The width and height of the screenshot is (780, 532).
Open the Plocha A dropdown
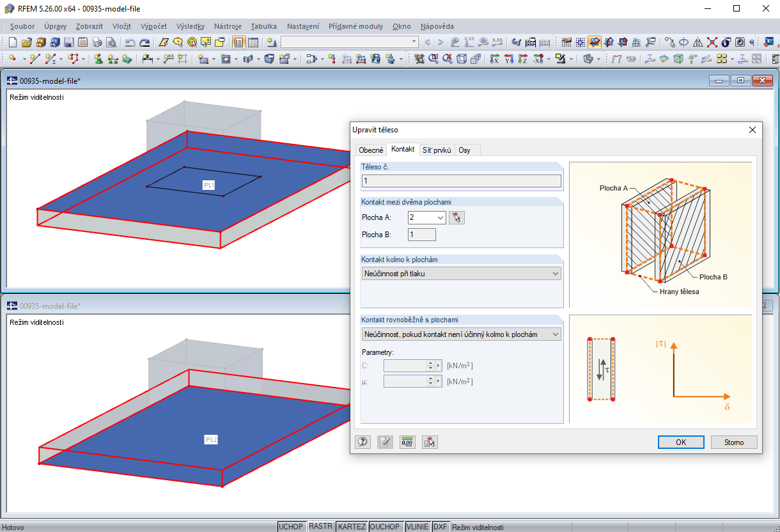(441, 217)
